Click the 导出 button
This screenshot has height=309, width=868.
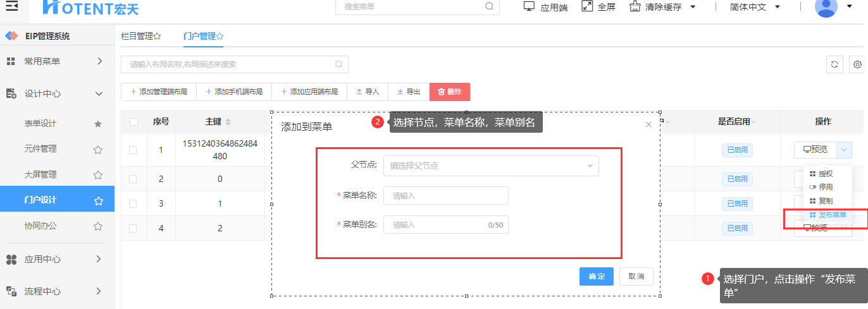pos(409,92)
